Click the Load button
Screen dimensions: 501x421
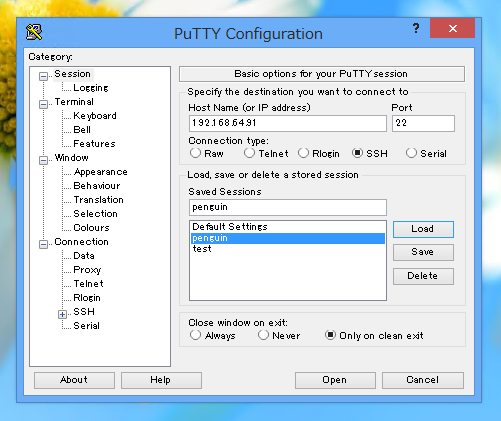pos(423,229)
